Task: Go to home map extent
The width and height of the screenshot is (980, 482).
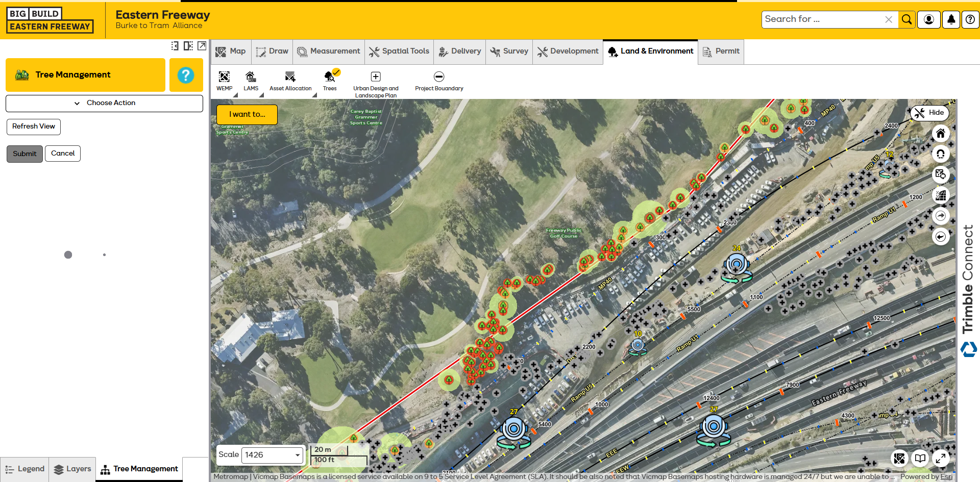Action: pyautogui.click(x=941, y=134)
